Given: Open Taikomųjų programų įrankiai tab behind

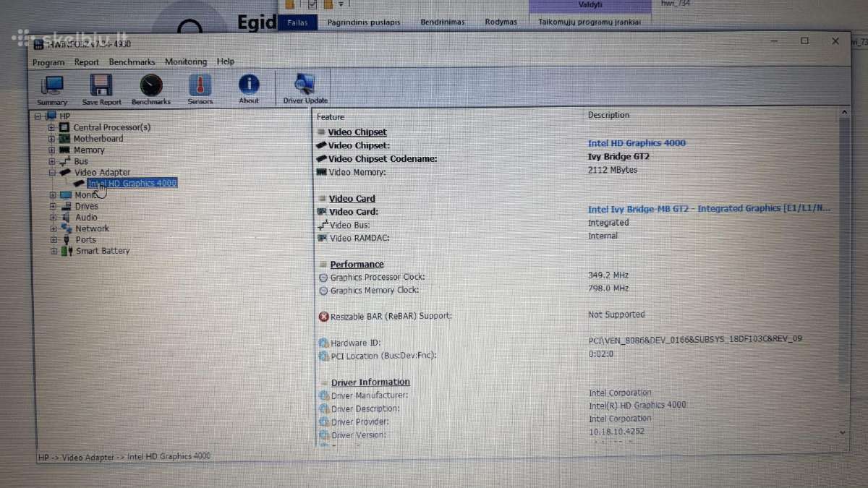Looking at the screenshot, I should pyautogui.click(x=590, y=22).
